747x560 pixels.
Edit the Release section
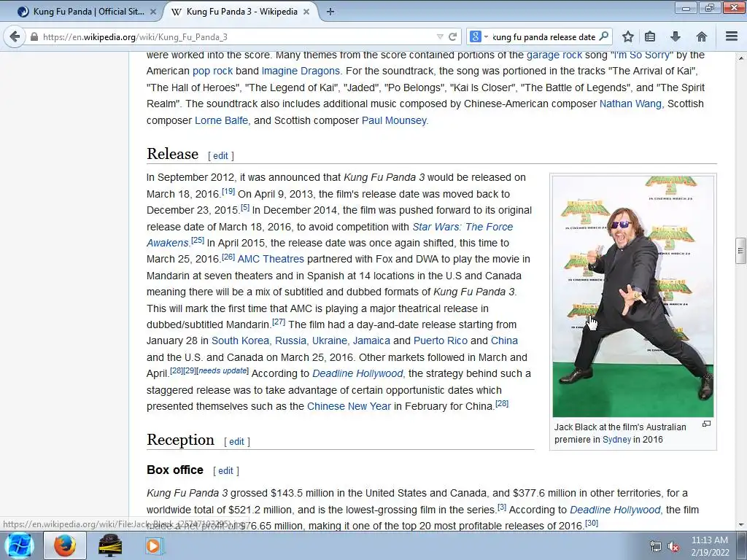(x=220, y=156)
